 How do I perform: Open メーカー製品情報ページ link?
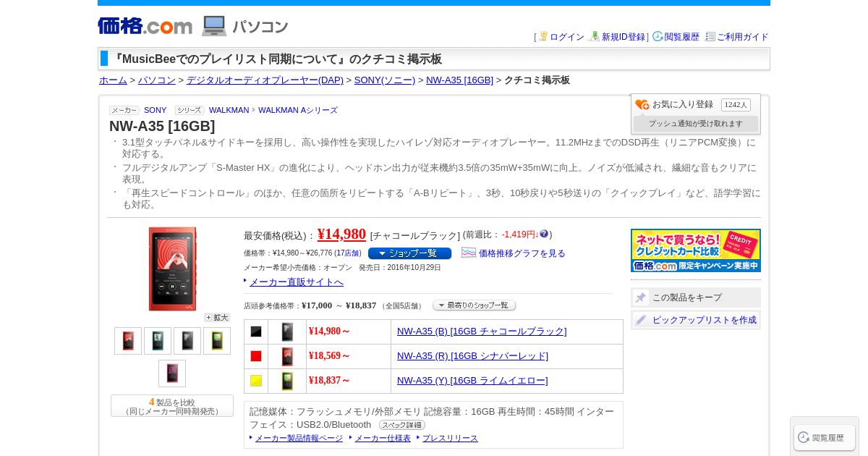click(299, 439)
